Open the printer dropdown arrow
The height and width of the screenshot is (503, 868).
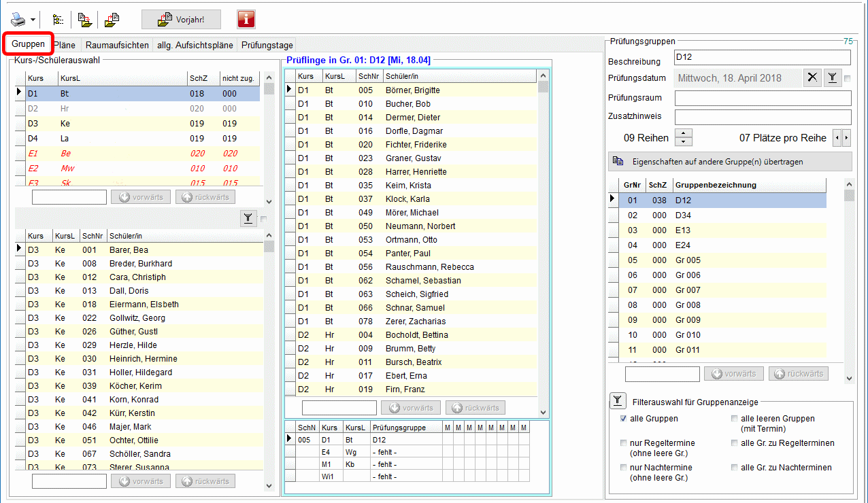33,20
